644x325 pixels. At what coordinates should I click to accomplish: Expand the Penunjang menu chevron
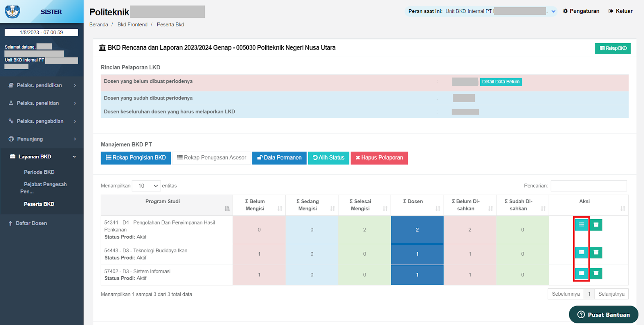click(x=75, y=139)
